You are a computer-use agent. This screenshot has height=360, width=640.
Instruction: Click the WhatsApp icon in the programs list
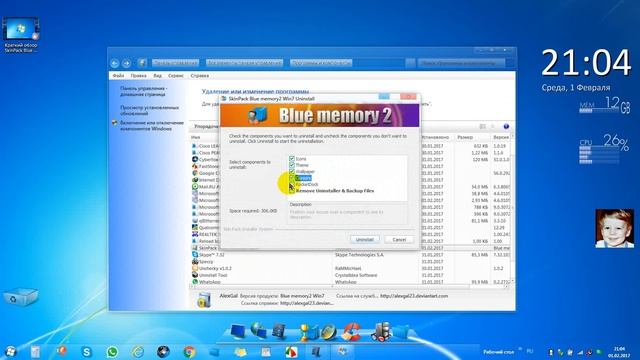(x=195, y=282)
